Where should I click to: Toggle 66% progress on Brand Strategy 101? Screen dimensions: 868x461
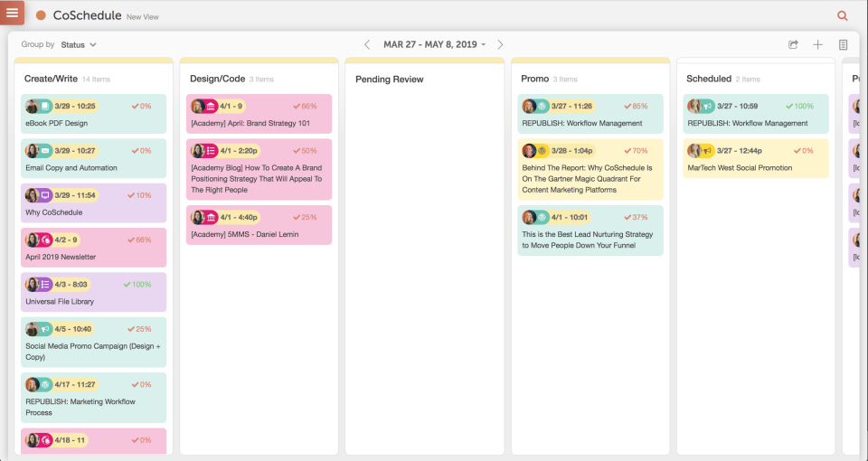coord(305,107)
